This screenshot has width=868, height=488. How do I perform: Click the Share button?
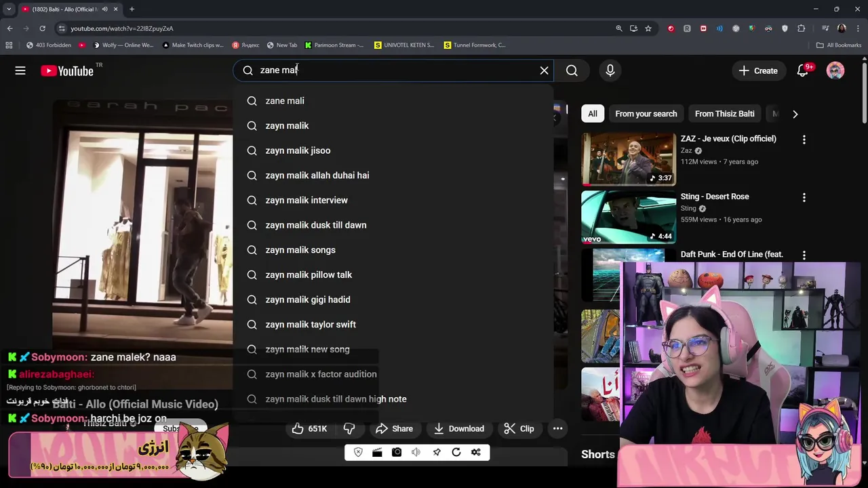pos(394,428)
